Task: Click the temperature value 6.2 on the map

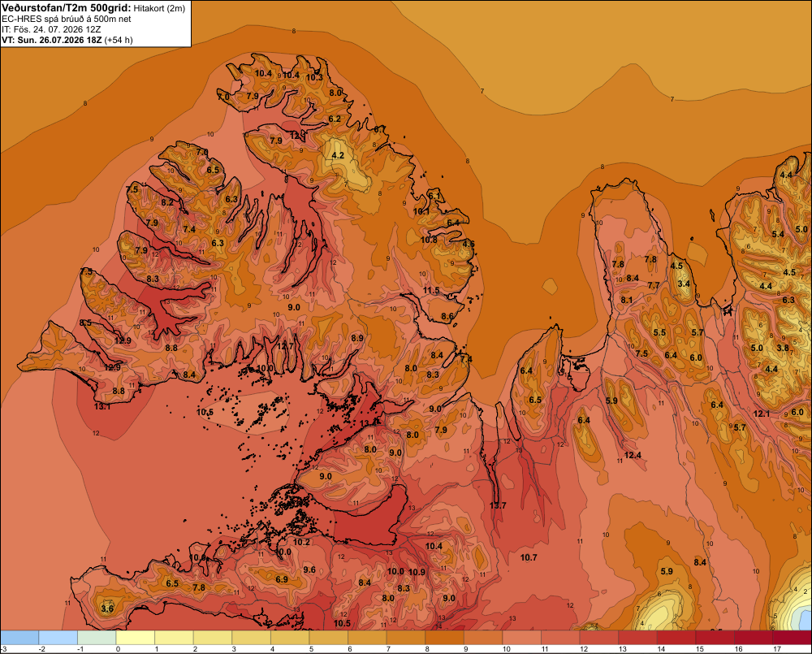Action: point(335,119)
